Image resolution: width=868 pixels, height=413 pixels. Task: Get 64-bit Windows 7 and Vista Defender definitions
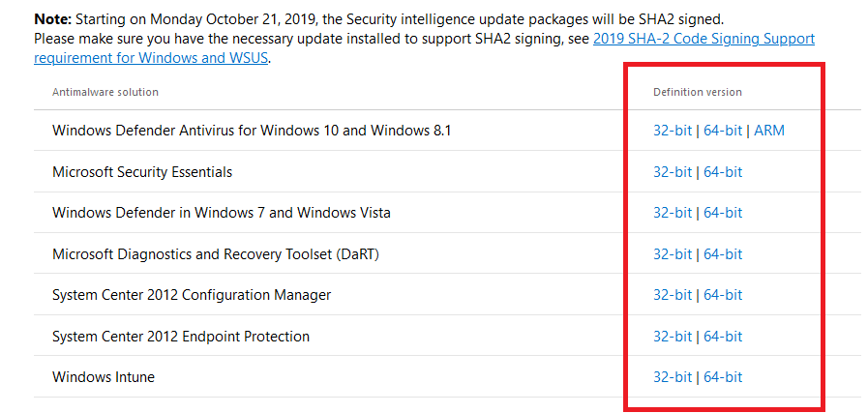coord(723,213)
